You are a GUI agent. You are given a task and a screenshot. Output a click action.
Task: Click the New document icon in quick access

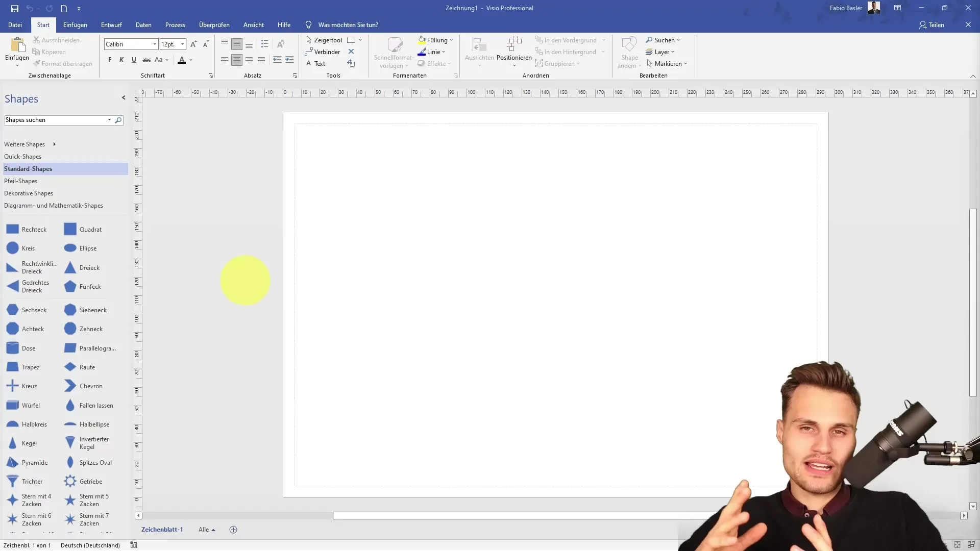point(64,8)
